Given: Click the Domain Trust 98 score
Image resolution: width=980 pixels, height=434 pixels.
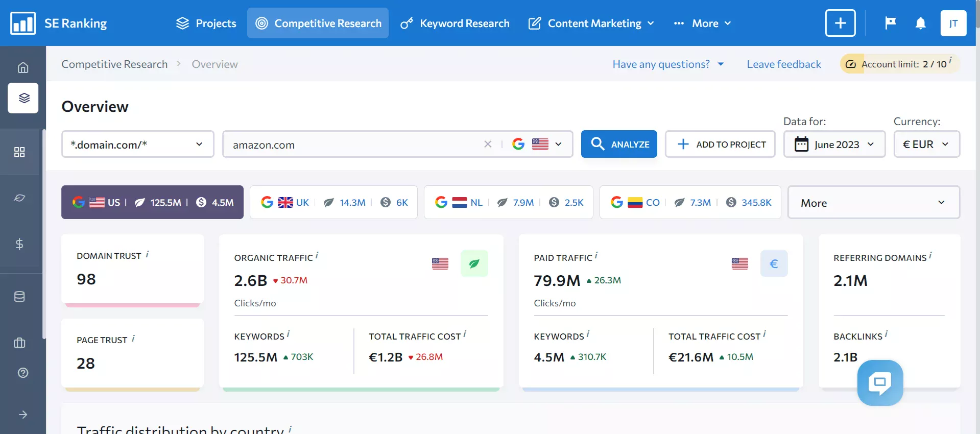Looking at the screenshot, I should point(86,279).
